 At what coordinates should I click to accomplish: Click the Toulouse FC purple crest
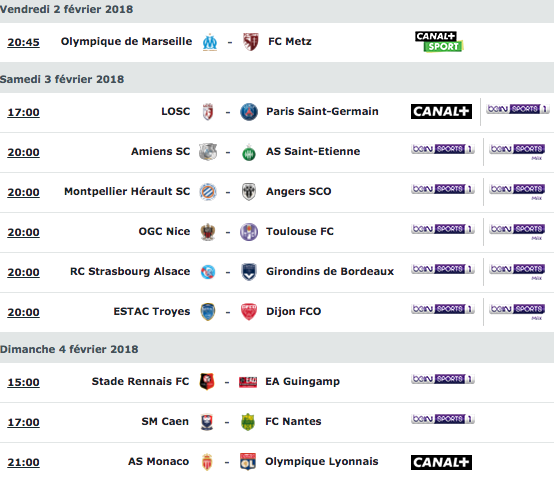click(249, 232)
